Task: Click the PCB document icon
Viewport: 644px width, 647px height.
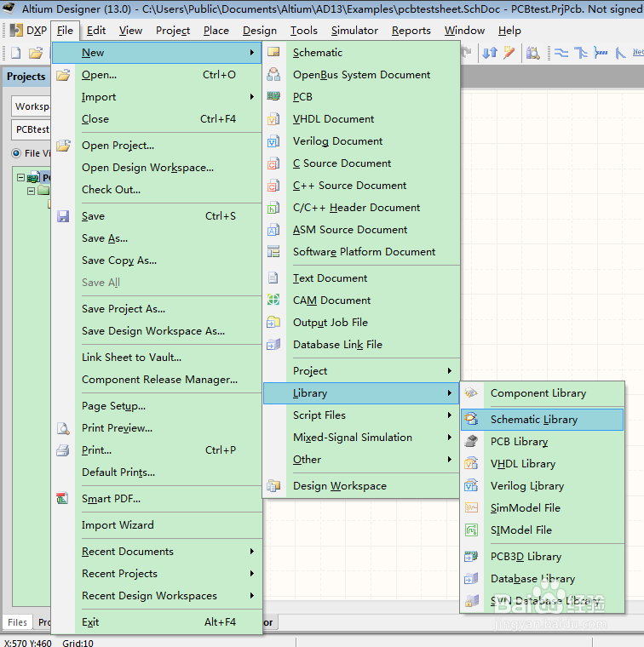Action: click(273, 96)
